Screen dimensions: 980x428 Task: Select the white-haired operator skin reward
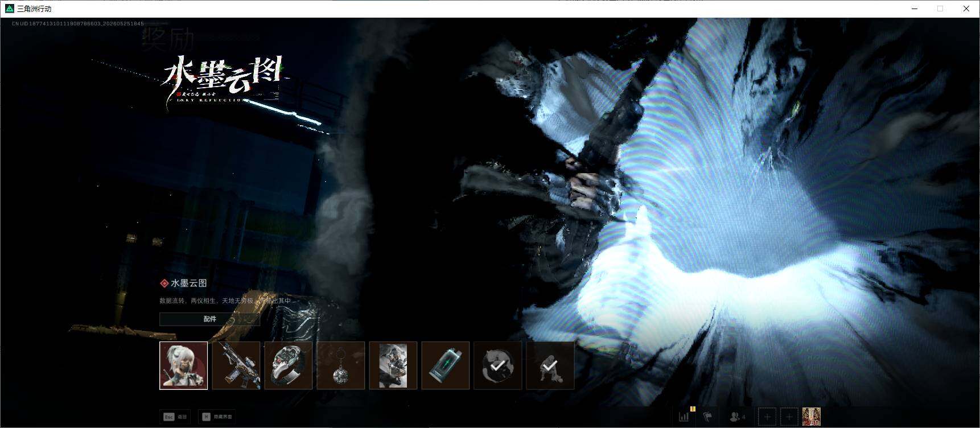click(183, 365)
